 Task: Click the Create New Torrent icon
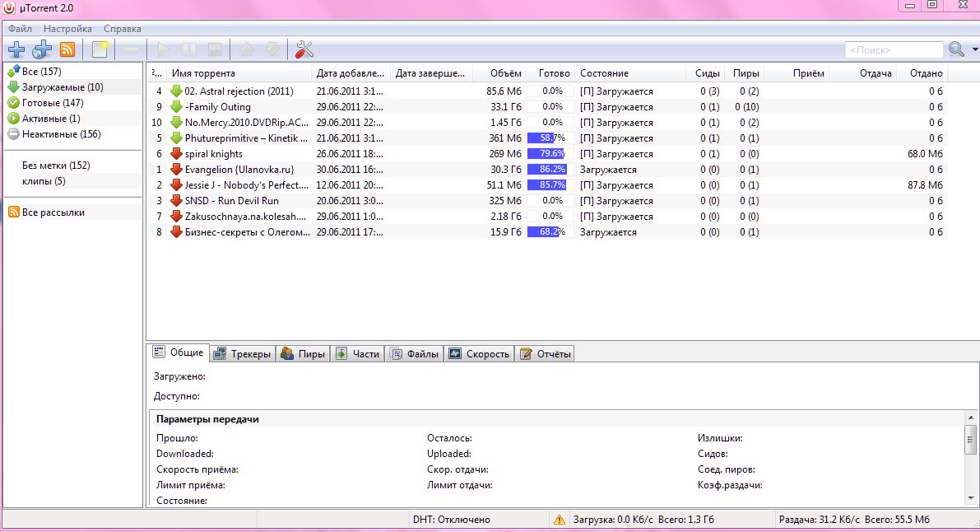pyautogui.click(x=100, y=49)
